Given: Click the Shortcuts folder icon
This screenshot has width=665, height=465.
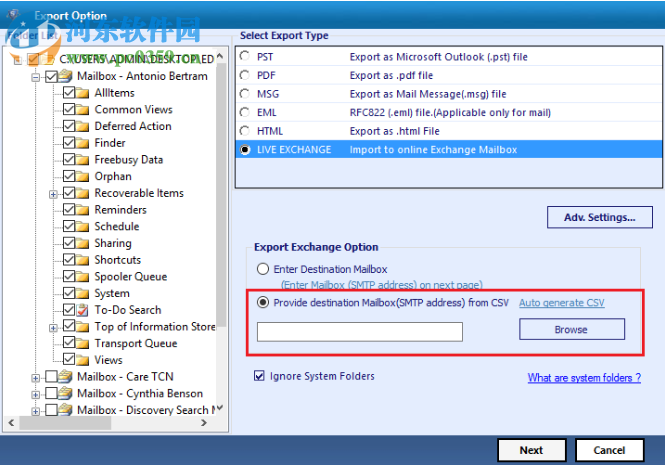Looking at the screenshot, I should [83, 260].
